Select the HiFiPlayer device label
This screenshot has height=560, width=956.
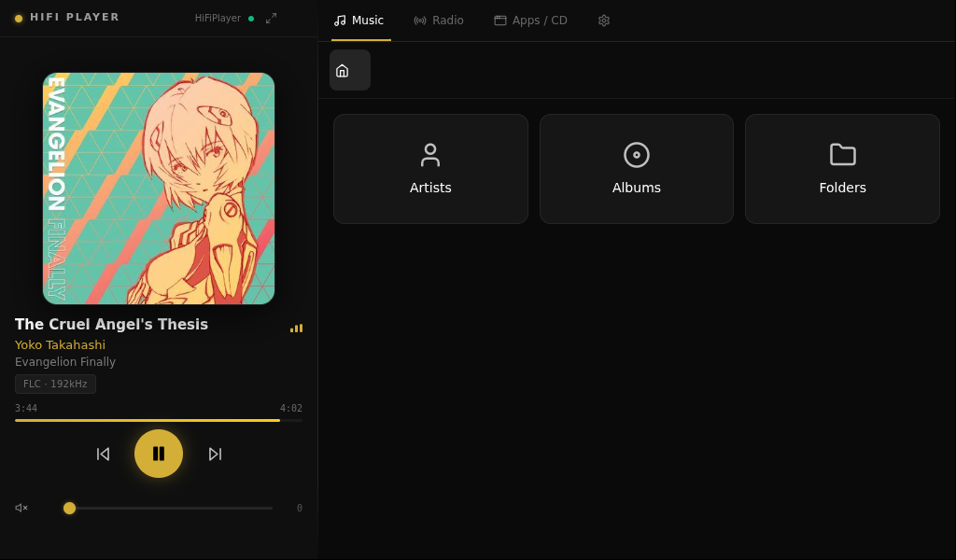pyautogui.click(x=218, y=19)
